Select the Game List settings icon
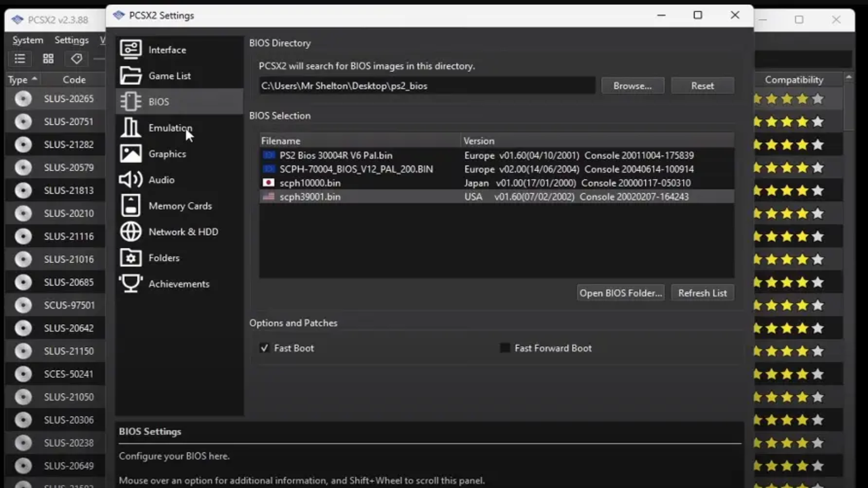 point(131,75)
